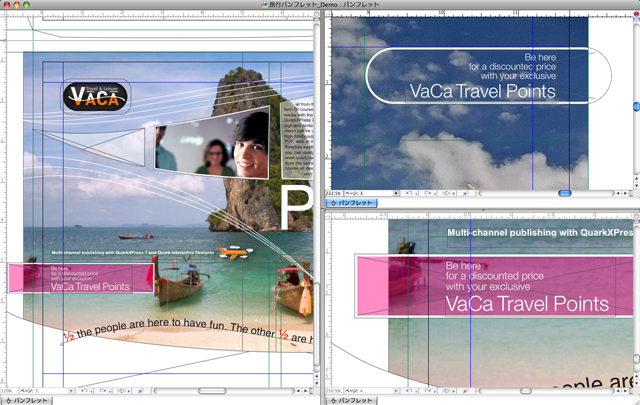This screenshot has width=640, height=405.
Task: Click redo icon in bottom-right pane status bar
Action: click(x=428, y=391)
